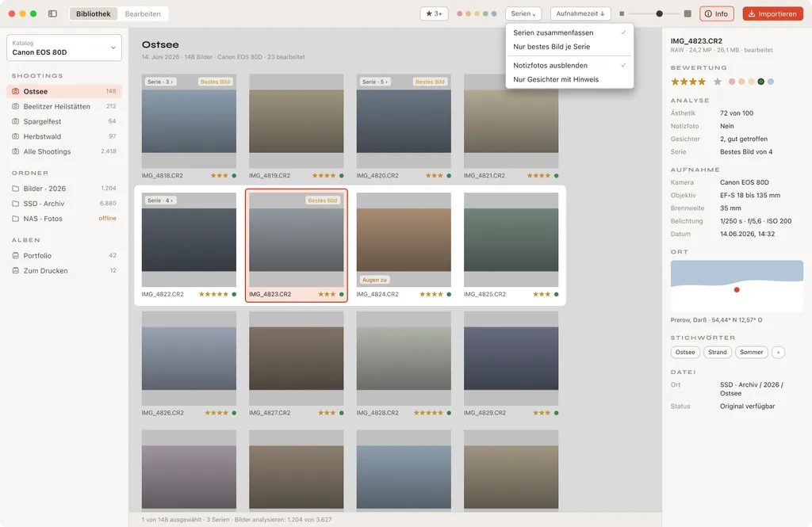Expand the Serie · 5 stack
This screenshot has width=812, height=527.
click(x=375, y=82)
